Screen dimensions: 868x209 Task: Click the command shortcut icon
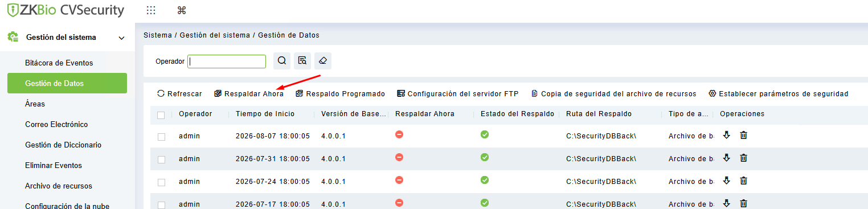182,10
